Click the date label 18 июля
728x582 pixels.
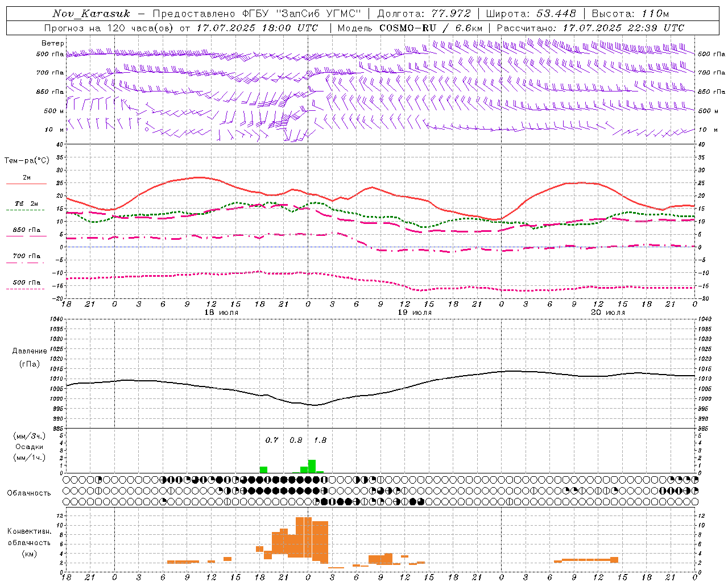[221, 313]
